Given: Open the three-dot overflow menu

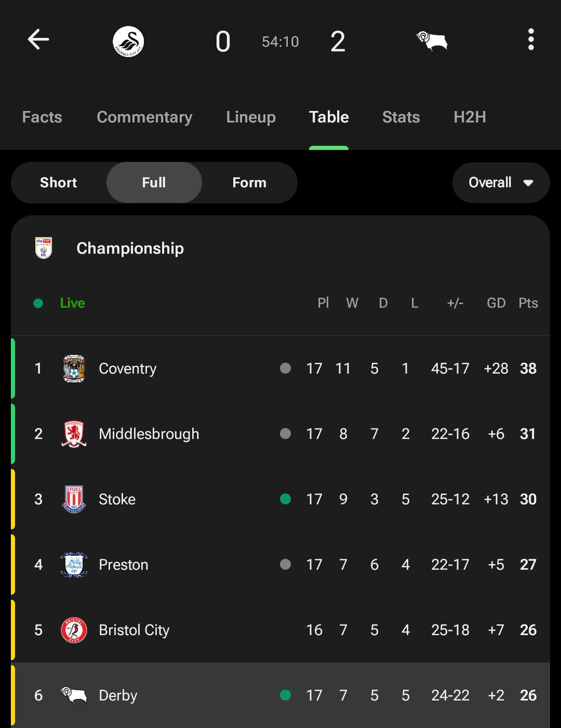Looking at the screenshot, I should 531,40.
